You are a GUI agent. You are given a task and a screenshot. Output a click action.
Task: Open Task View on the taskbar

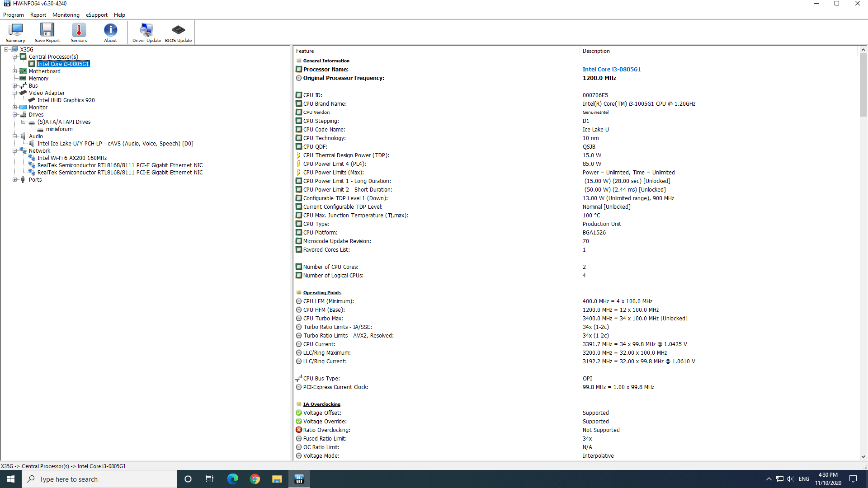tap(210, 479)
